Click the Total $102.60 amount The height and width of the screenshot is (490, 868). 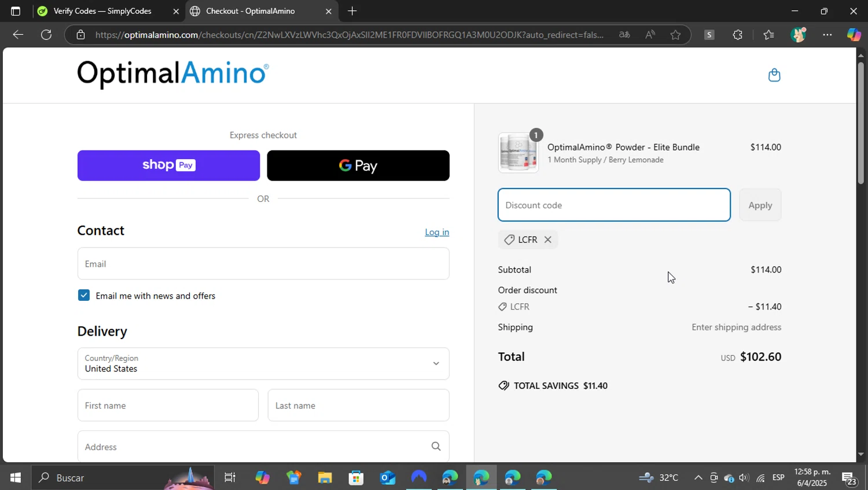(760, 356)
